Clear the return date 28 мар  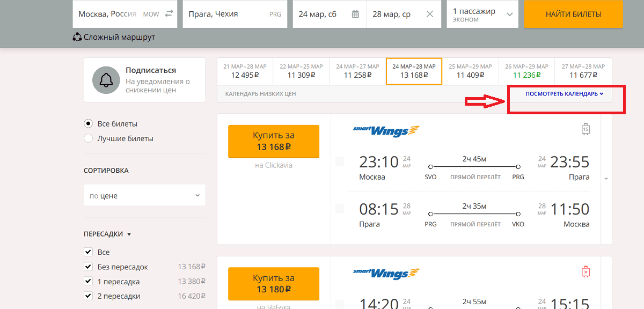pyautogui.click(x=430, y=14)
